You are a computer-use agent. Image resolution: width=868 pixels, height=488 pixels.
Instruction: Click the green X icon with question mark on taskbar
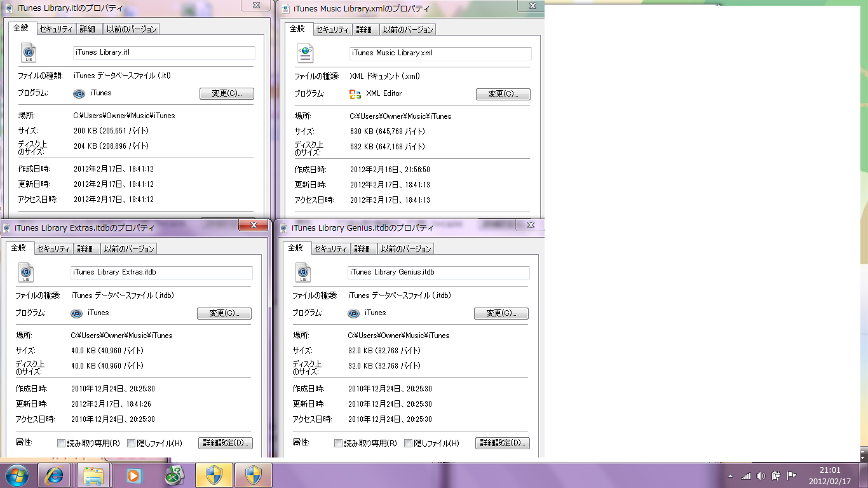coord(174,475)
